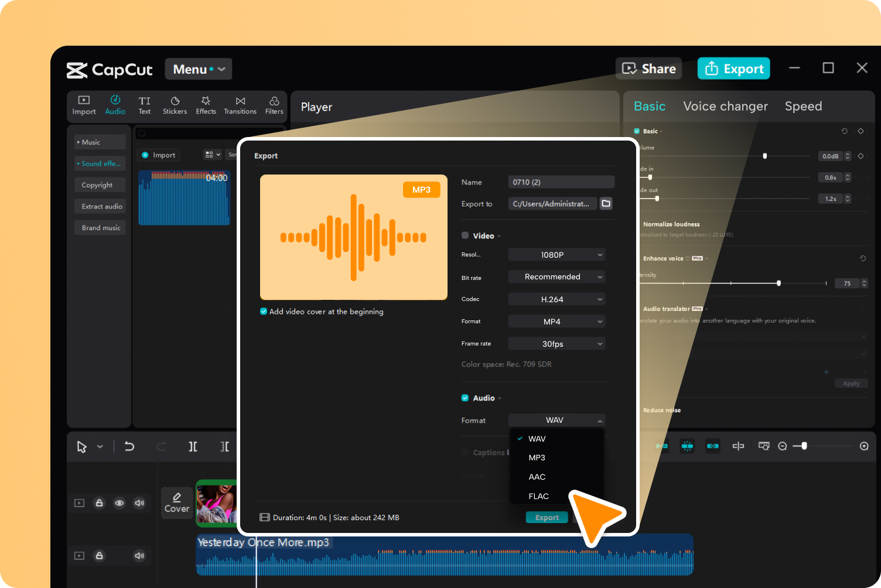
Task: Enable the Video checkbox in the Export dialog
Action: pos(464,235)
